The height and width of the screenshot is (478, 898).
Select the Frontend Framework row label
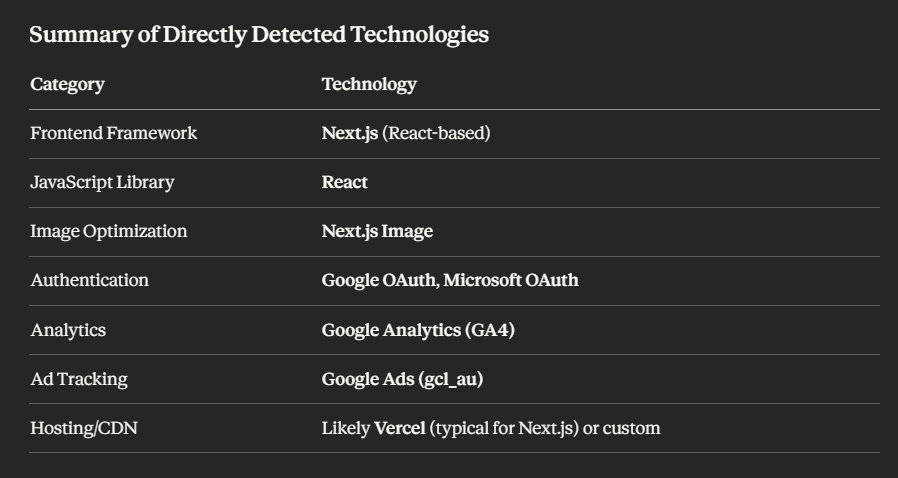pos(113,133)
